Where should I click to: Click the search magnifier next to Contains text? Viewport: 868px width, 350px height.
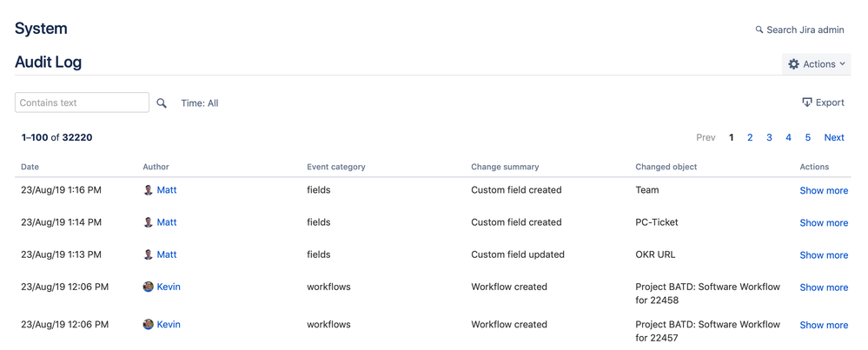tap(161, 102)
